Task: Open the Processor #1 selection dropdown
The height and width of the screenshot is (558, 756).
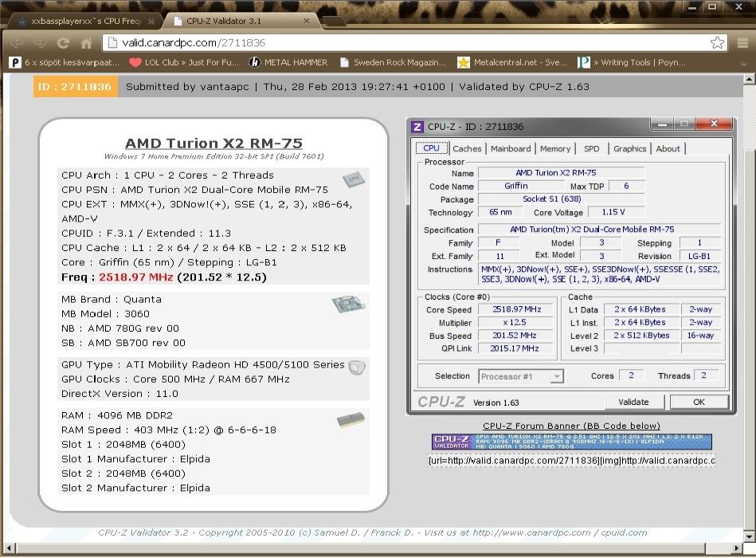Action: (x=521, y=376)
